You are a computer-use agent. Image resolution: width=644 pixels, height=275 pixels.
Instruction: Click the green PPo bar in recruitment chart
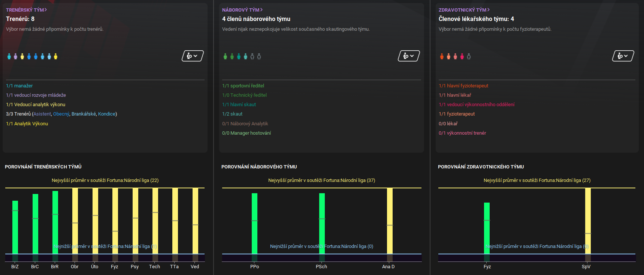point(254,224)
